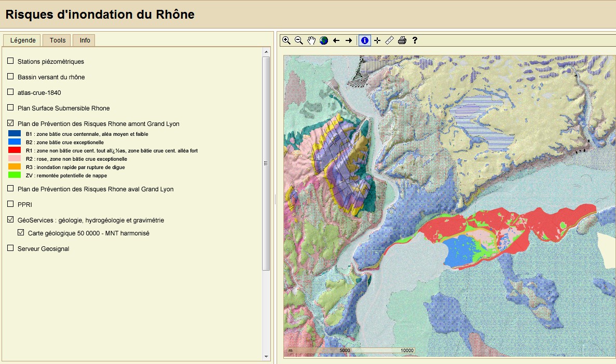Image resolution: width=616 pixels, height=364 pixels.
Task: Click the legend scrollbar down arrow
Action: tap(266, 356)
